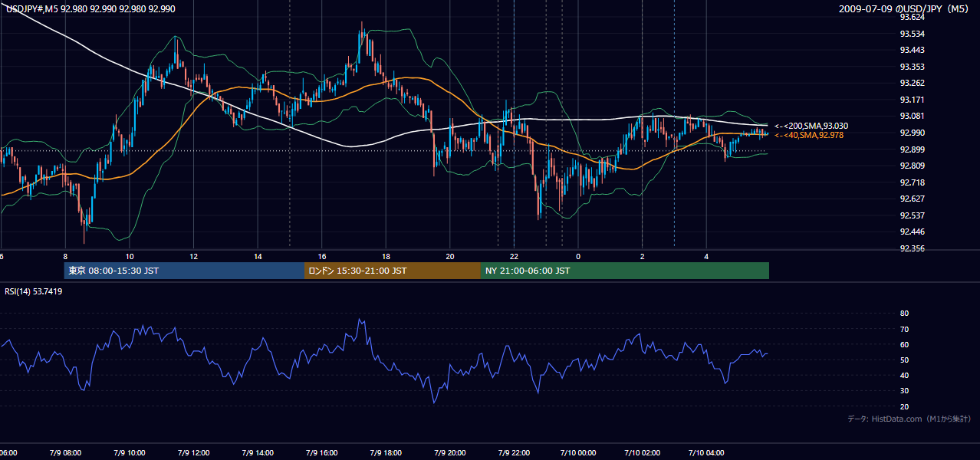980x460 pixels.
Task: Click price level 92.446 on the price axis
Action: pos(912,232)
